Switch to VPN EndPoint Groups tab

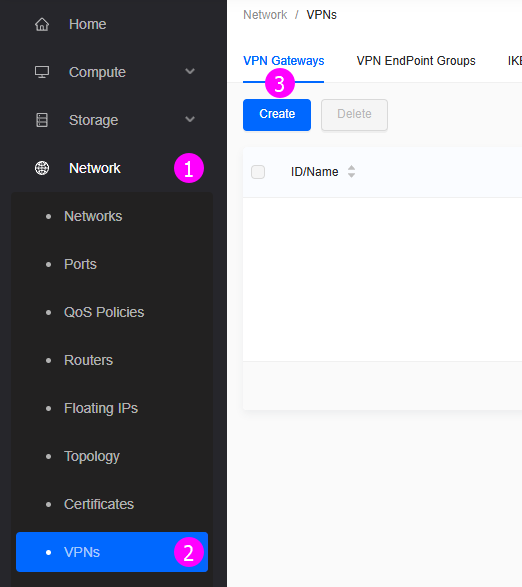416,61
